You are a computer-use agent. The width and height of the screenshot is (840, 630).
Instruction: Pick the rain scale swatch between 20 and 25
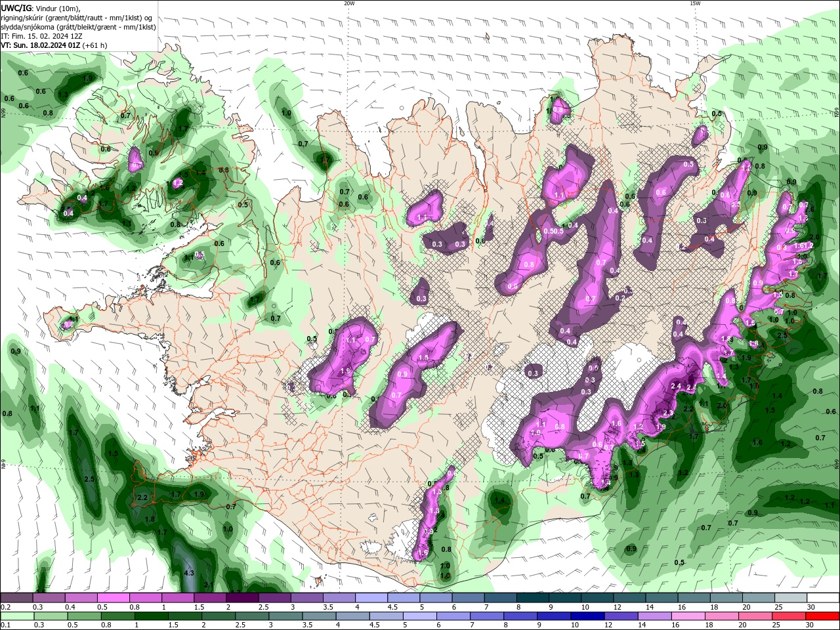(x=754, y=616)
